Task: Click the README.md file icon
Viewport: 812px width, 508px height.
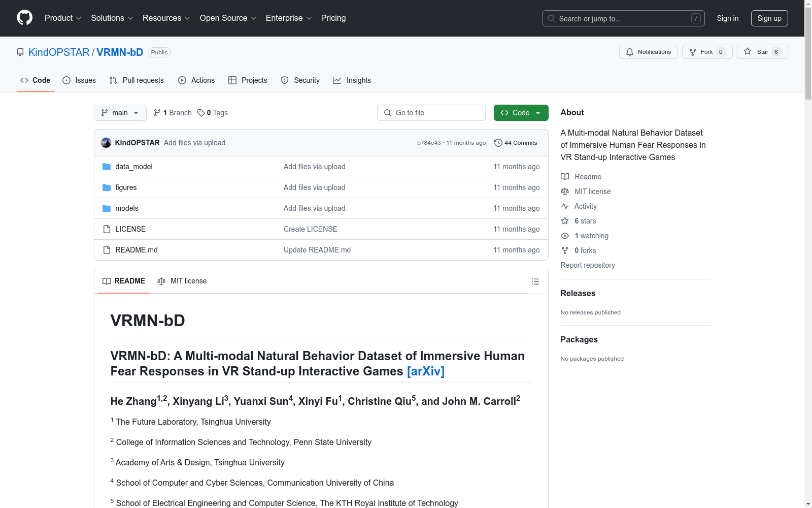Action: [x=107, y=250]
